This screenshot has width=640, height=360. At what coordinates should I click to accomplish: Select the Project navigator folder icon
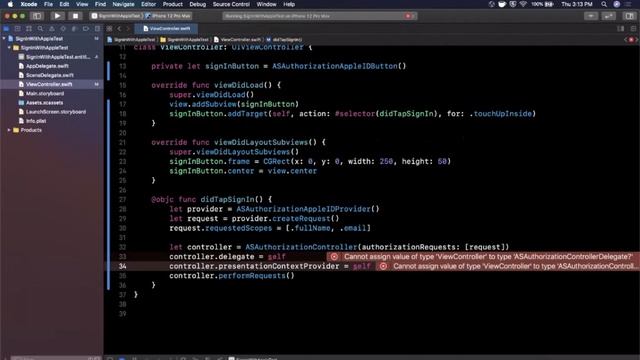coord(6,29)
